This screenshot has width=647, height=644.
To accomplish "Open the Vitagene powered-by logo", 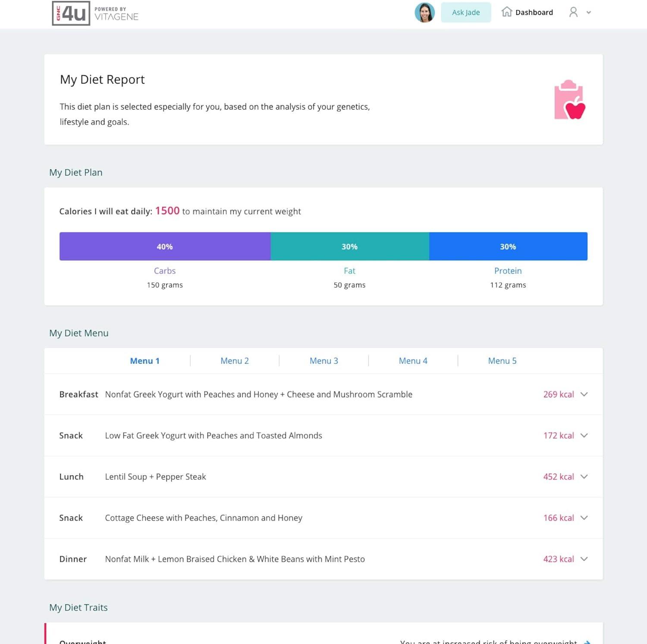I will tap(116, 14).
